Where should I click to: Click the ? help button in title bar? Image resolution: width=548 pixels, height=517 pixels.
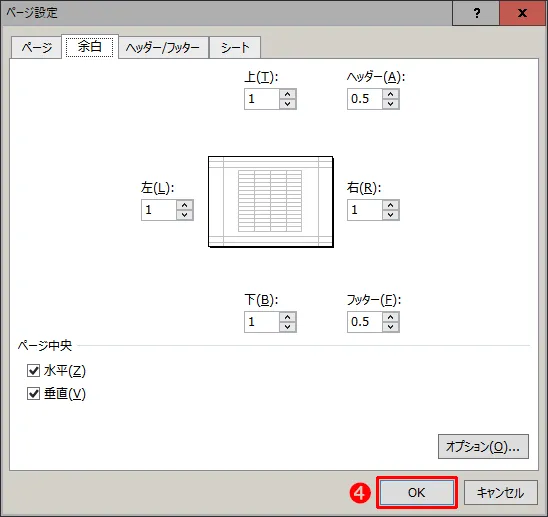point(476,13)
